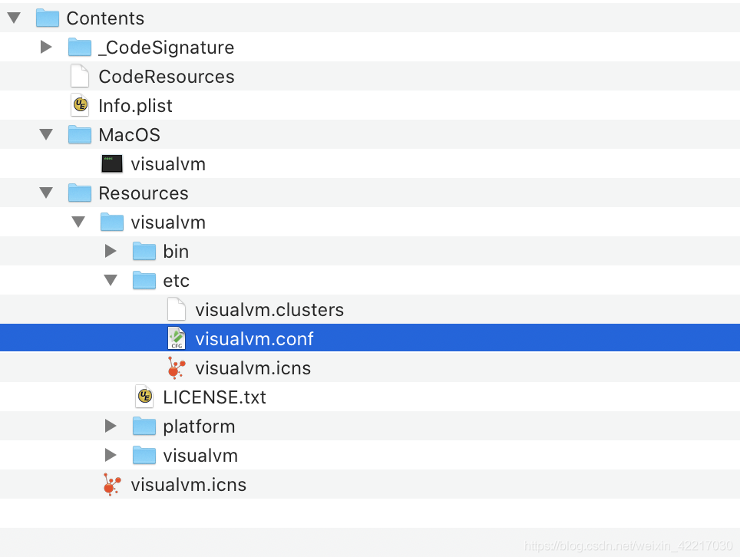Expand the _CodeSignature folder

46,47
